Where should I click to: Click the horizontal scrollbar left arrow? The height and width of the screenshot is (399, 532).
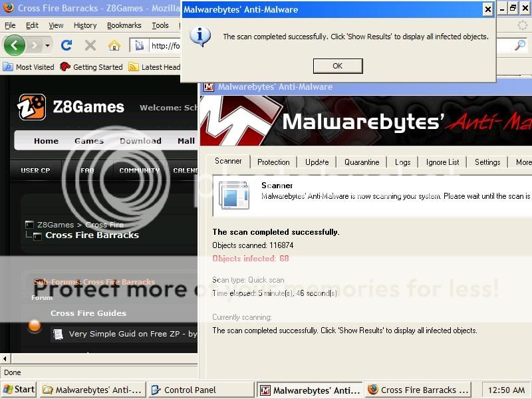[5, 358]
